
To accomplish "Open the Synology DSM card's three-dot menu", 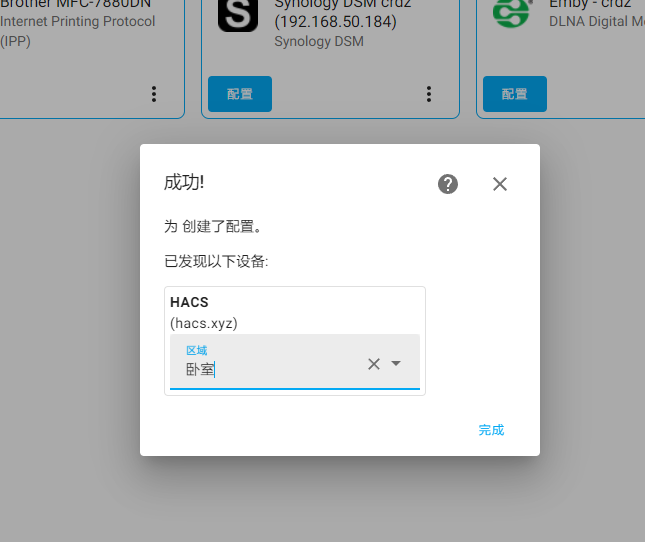I will 429,94.
